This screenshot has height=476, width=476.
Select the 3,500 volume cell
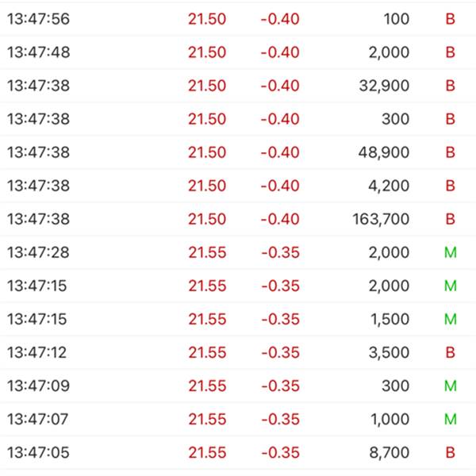click(x=390, y=352)
